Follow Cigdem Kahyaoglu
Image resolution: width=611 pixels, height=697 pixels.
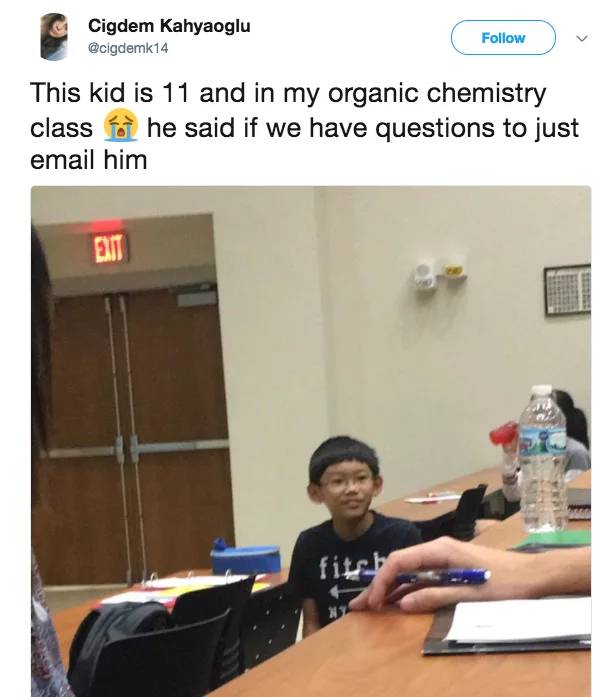(503, 38)
